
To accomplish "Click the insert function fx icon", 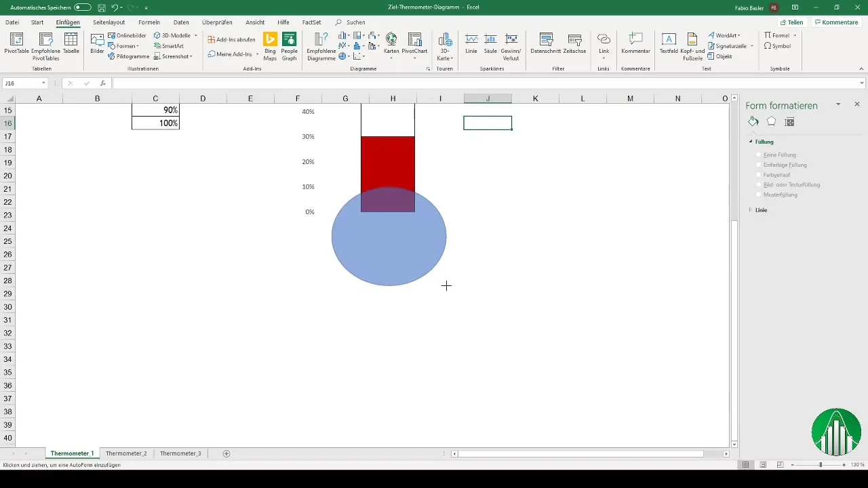I will [x=103, y=83].
